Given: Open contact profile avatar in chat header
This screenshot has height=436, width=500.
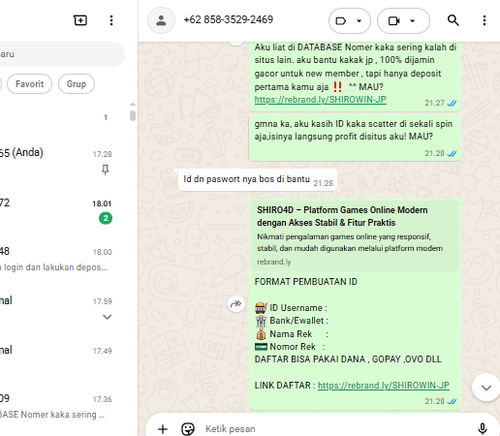Looking at the screenshot, I should [161, 21].
